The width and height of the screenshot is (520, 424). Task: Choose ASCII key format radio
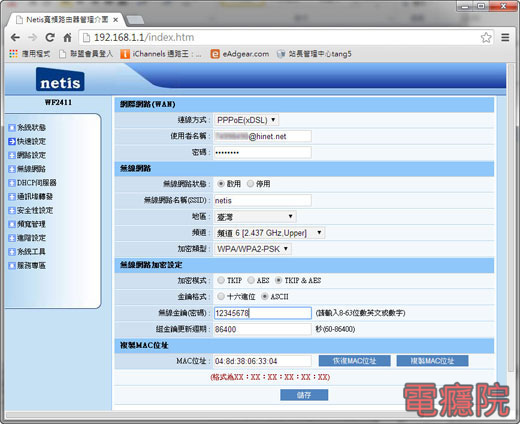264,296
